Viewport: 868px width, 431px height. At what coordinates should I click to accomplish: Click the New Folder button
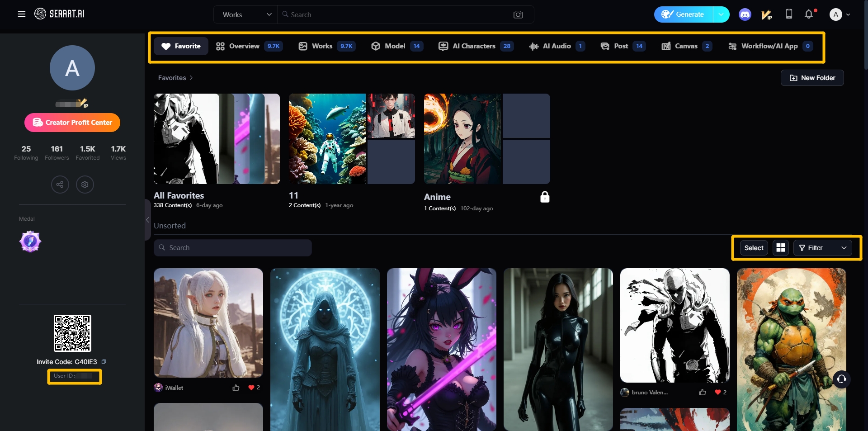812,78
